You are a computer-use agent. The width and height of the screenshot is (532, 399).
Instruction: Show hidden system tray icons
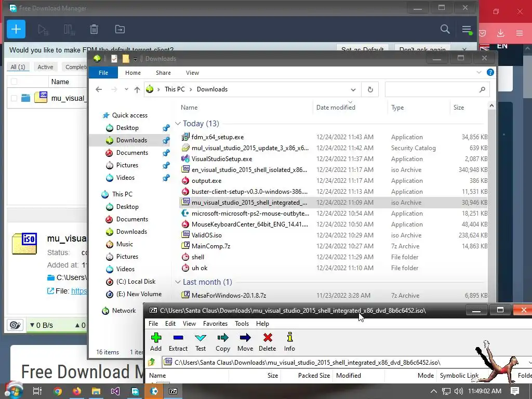[433, 391]
